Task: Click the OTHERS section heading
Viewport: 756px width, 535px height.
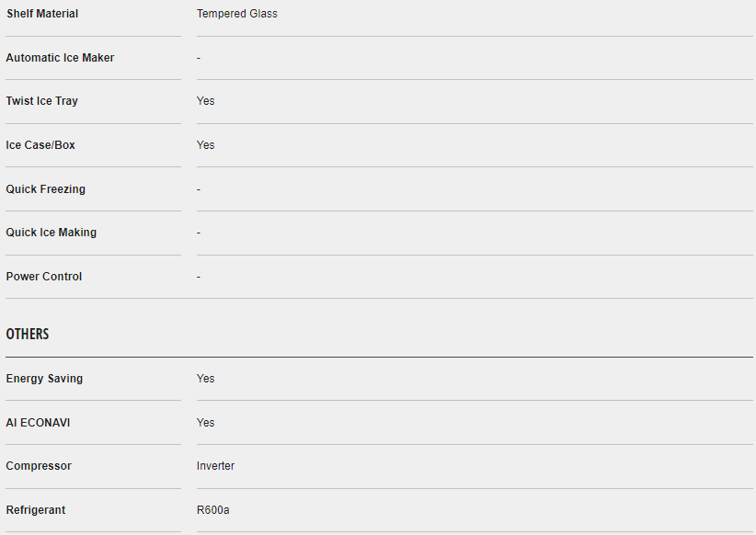Action: pos(28,335)
